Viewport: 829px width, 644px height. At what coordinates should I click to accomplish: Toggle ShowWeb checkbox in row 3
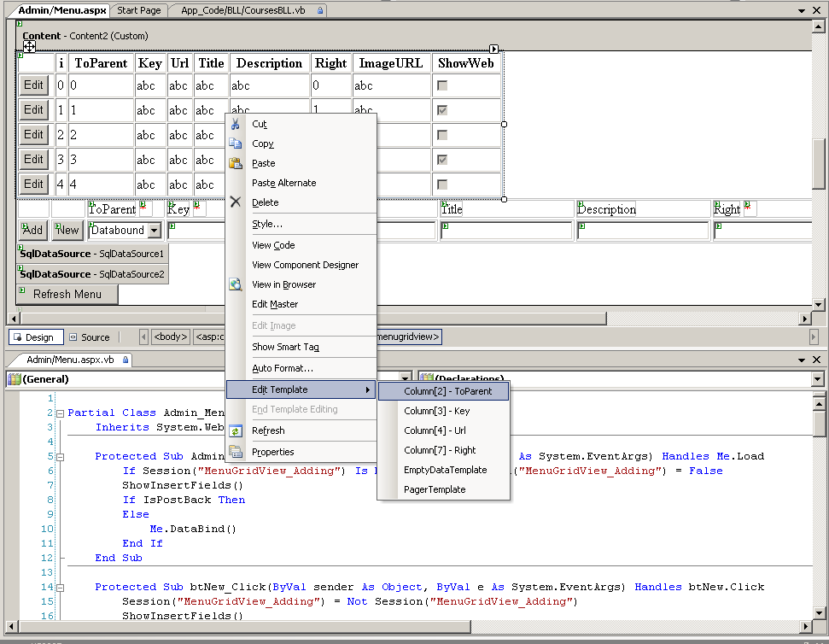click(442, 160)
